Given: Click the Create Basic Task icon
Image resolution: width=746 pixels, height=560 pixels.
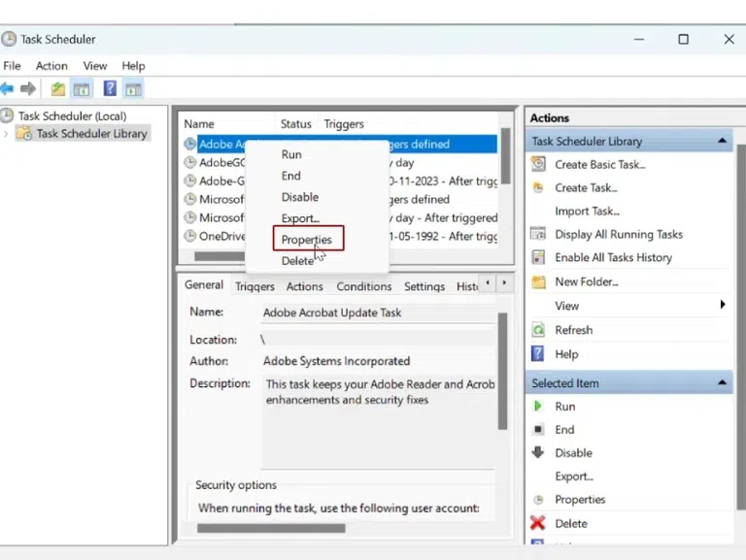Looking at the screenshot, I should (x=538, y=164).
